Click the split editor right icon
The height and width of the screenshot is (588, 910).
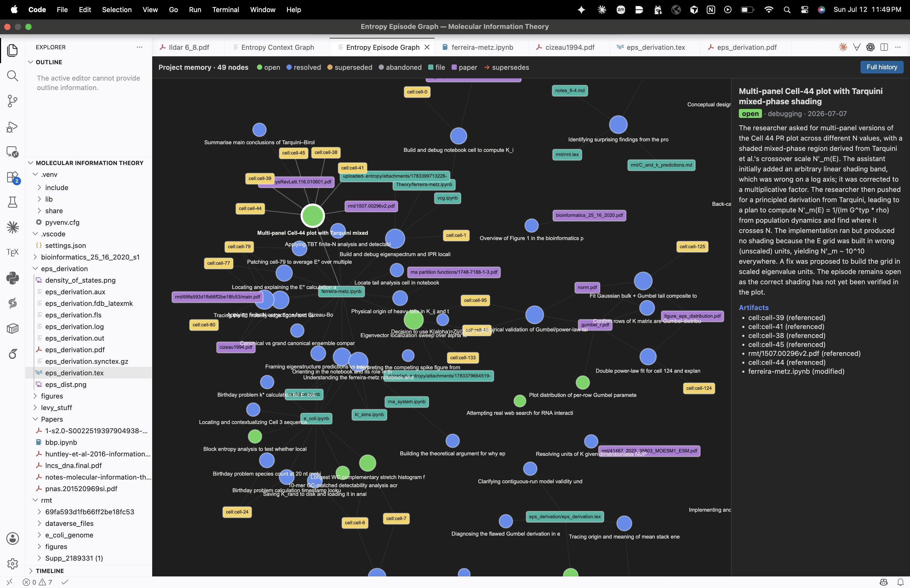[x=884, y=47]
